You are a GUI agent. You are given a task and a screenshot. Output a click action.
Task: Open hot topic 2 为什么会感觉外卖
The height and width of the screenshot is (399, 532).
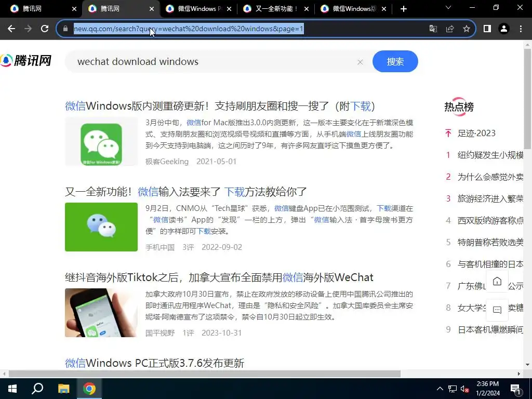[x=490, y=177]
